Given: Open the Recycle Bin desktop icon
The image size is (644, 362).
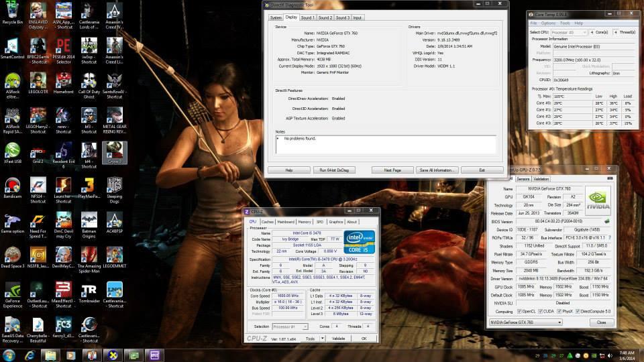Looking at the screenshot, I should point(12,14).
